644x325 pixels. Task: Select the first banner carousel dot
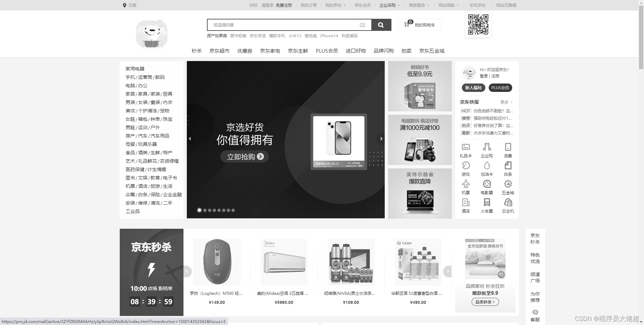(x=199, y=210)
